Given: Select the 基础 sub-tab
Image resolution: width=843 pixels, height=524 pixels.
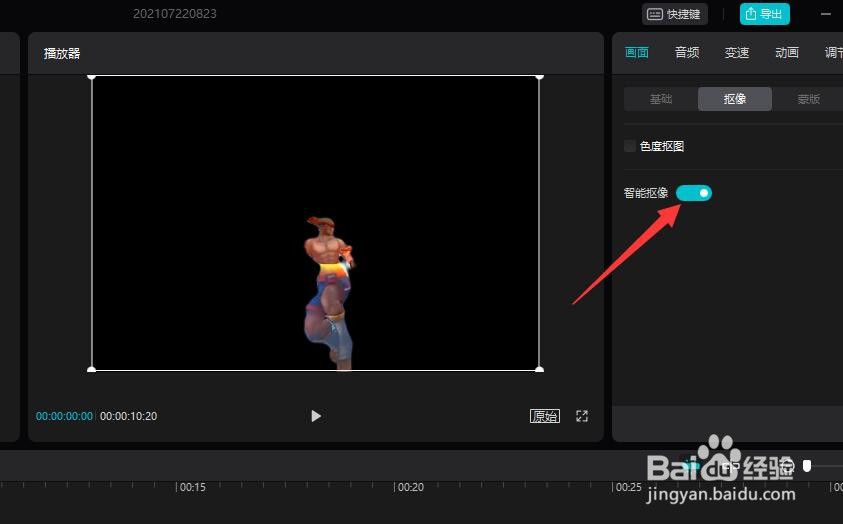Looking at the screenshot, I should (661, 99).
